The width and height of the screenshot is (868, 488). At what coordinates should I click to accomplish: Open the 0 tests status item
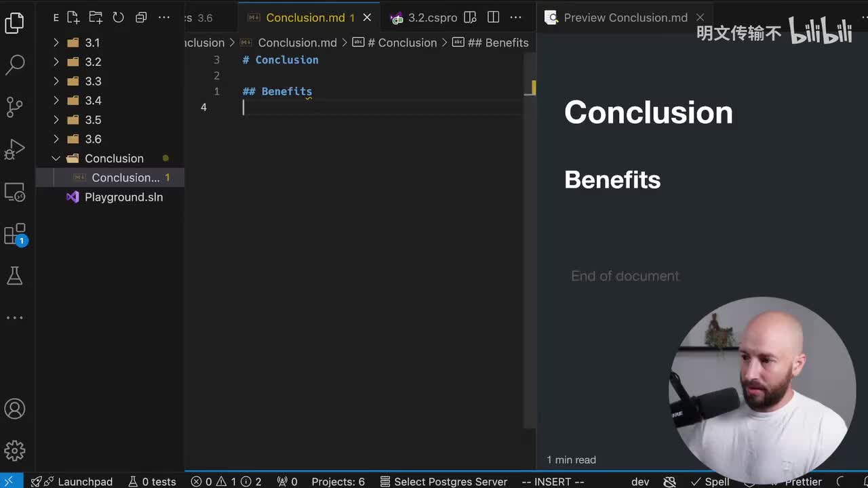(152, 481)
